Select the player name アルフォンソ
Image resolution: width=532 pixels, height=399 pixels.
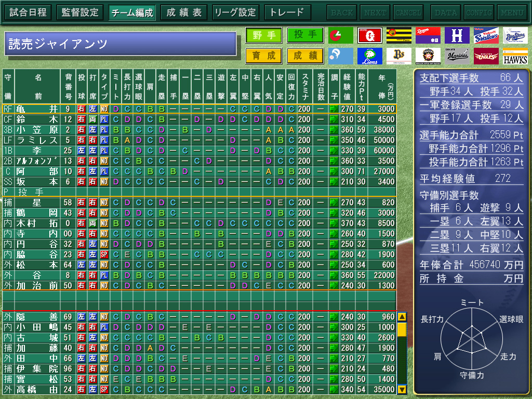[x=37, y=161]
